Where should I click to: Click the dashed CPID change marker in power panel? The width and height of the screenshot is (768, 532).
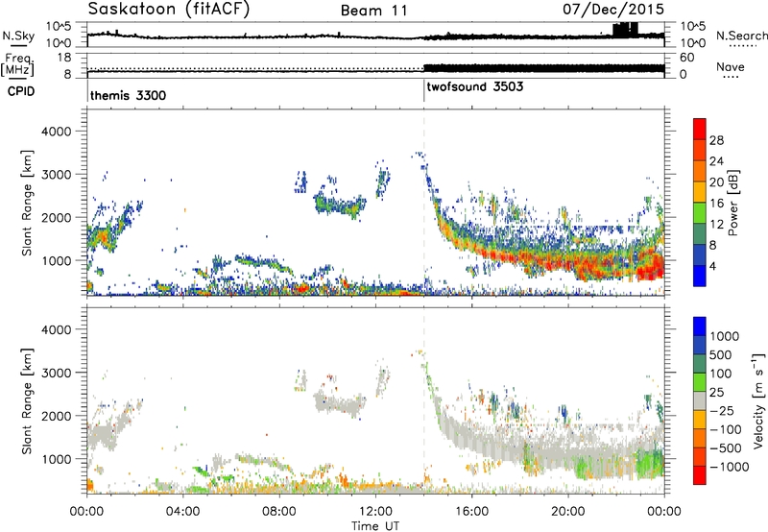pyautogui.click(x=424, y=202)
